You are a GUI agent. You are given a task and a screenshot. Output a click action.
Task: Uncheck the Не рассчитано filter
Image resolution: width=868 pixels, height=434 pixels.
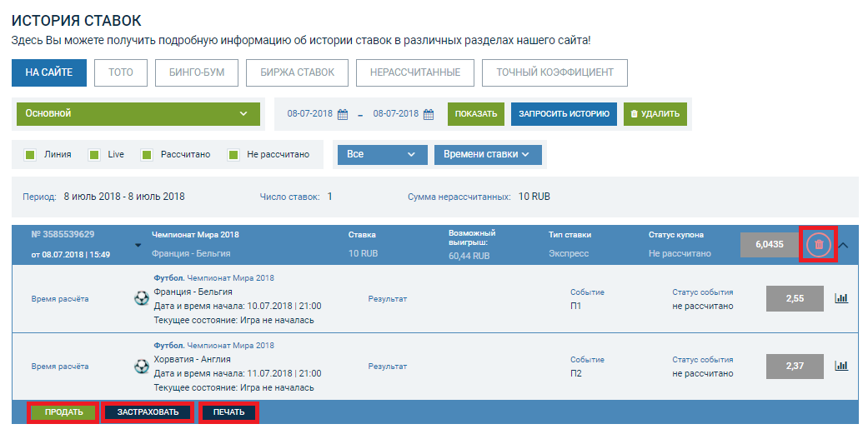233,155
